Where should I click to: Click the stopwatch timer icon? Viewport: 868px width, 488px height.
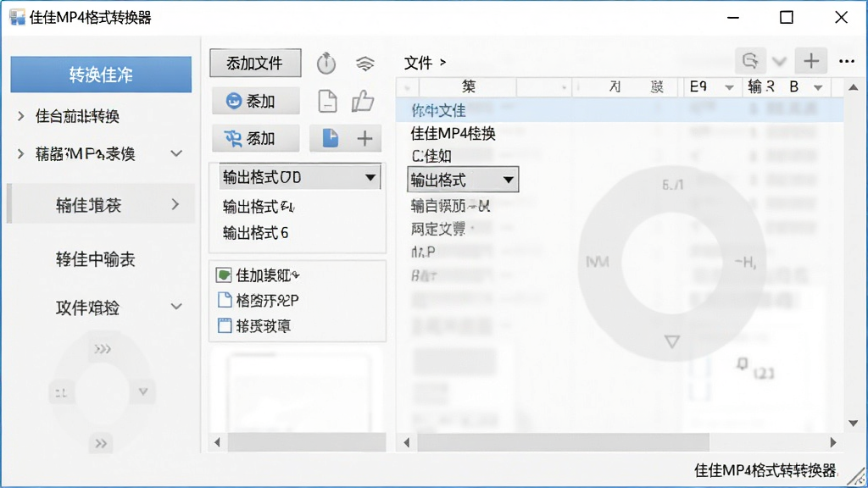click(x=326, y=63)
